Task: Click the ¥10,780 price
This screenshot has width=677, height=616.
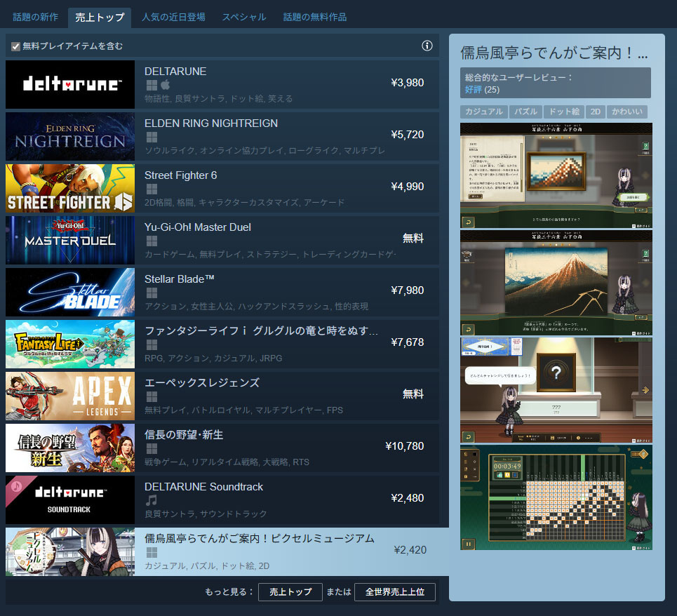Action: point(405,446)
